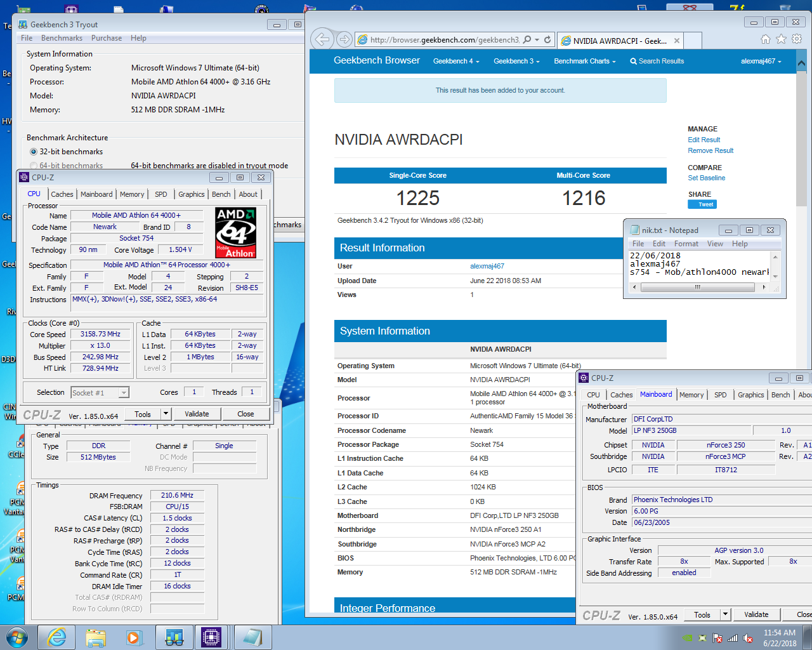Viewport: 812px width, 650px height.
Task: Open Geekbench File menu
Action: coord(27,38)
